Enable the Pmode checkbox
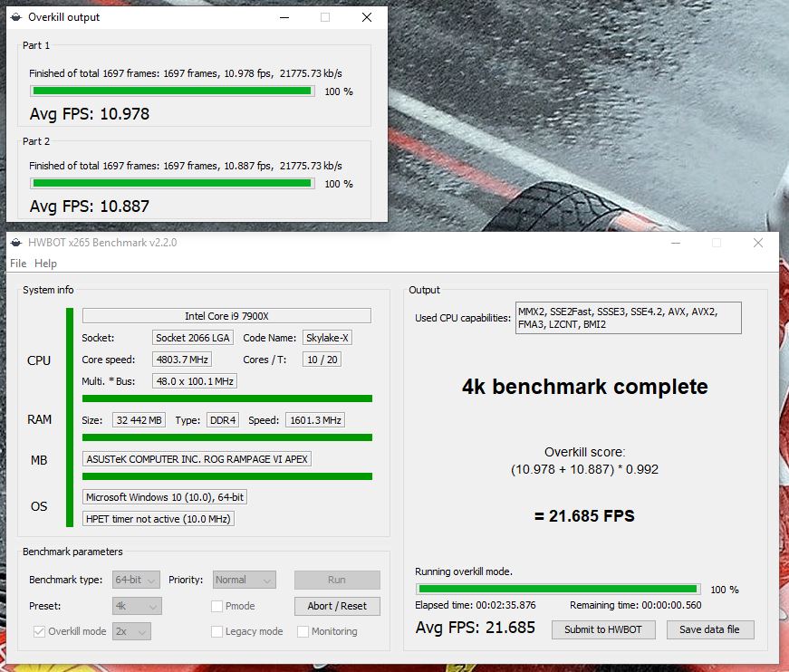Image resolution: width=789 pixels, height=672 pixels. [x=216, y=606]
